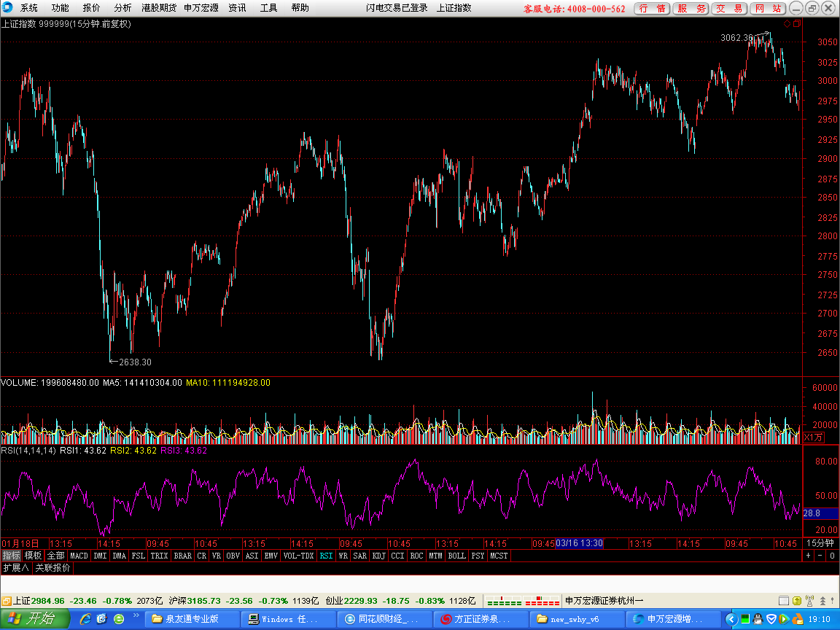
Task: Open the 15分钟 period selector
Action: click(x=820, y=543)
